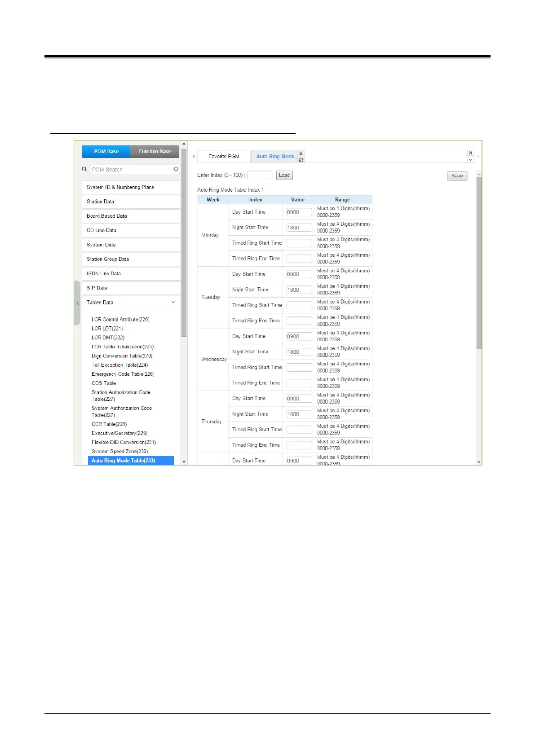Open tab list dropdown arrow at top right
This screenshot has height=756, width=535.
[x=471, y=160]
